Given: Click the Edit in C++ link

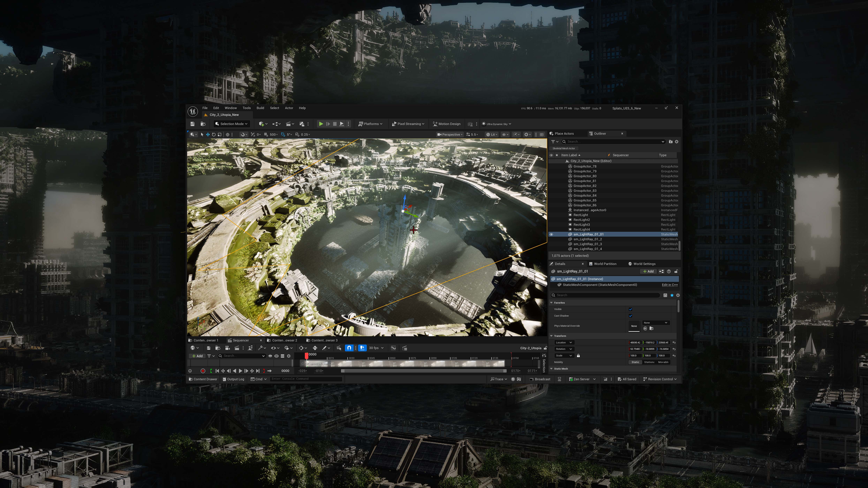Looking at the screenshot, I should coord(670,285).
